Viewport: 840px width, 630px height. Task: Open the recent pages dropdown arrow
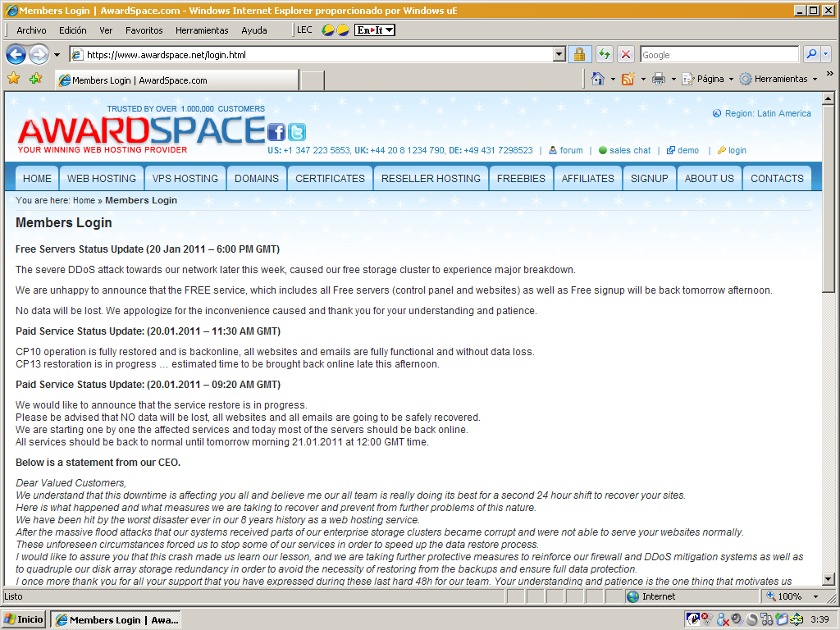click(x=57, y=55)
